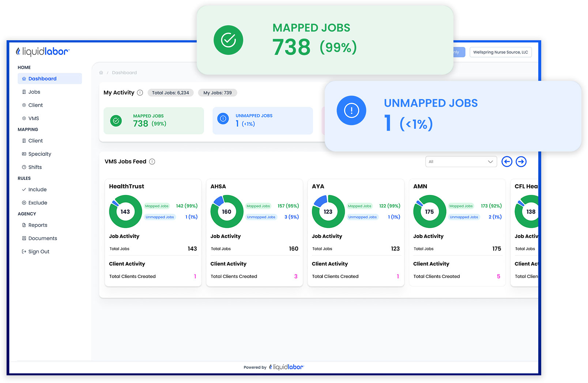Click the breadcrumb home icon
The image size is (588, 383).
tap(101, 72)
